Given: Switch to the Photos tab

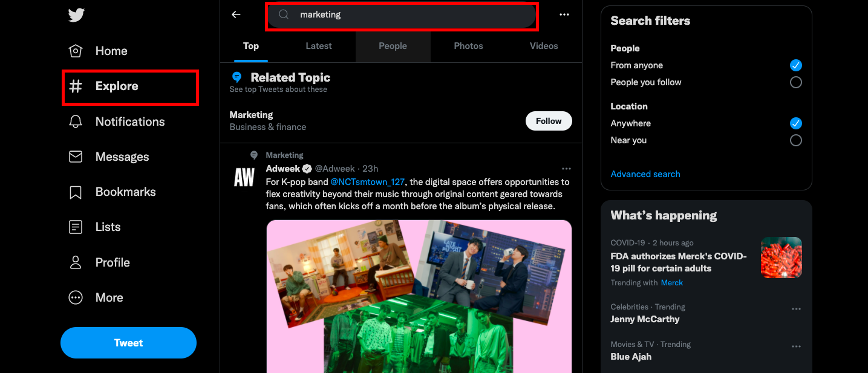Looking at the screenshot, I should pos(469,46).
